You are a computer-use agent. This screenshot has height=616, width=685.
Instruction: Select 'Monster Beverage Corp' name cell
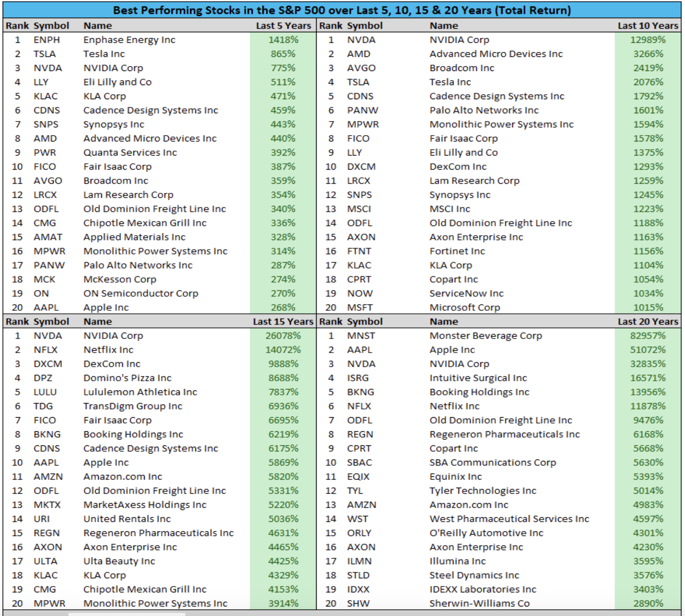[x=486, y=335]
